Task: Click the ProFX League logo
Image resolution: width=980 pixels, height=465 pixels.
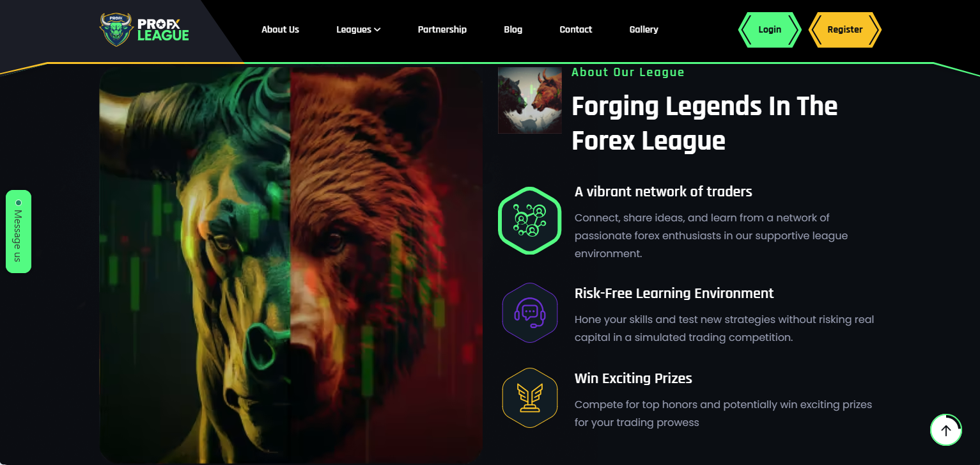Action: (x=144, y=29)
